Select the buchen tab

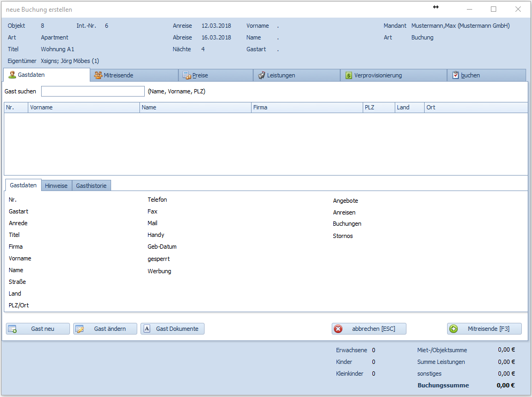click(487, 75)
